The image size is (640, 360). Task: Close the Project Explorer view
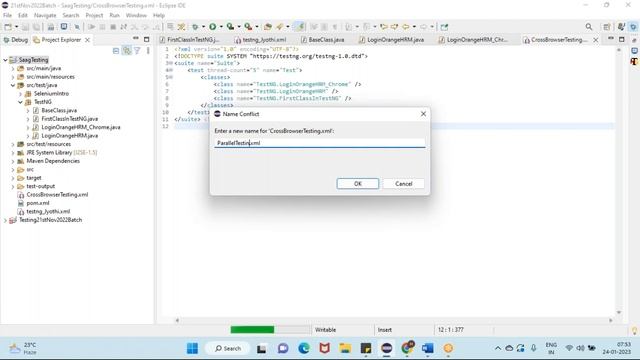click(87, 40)
